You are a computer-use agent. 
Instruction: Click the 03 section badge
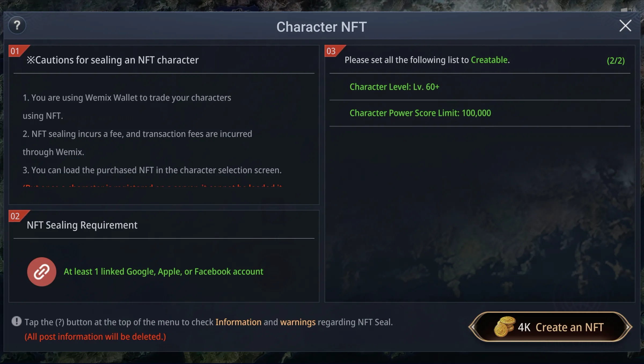tap(331, 51)
